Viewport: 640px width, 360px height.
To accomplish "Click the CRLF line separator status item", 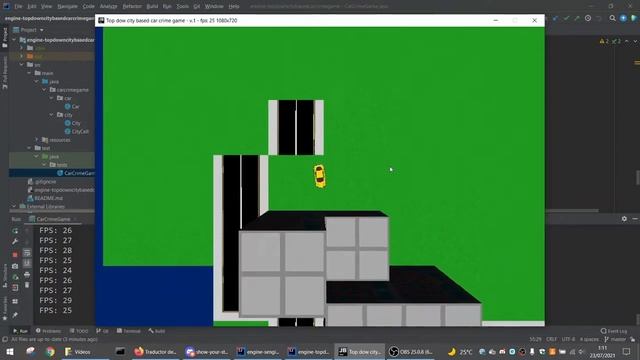I will [x=551, y=339].
